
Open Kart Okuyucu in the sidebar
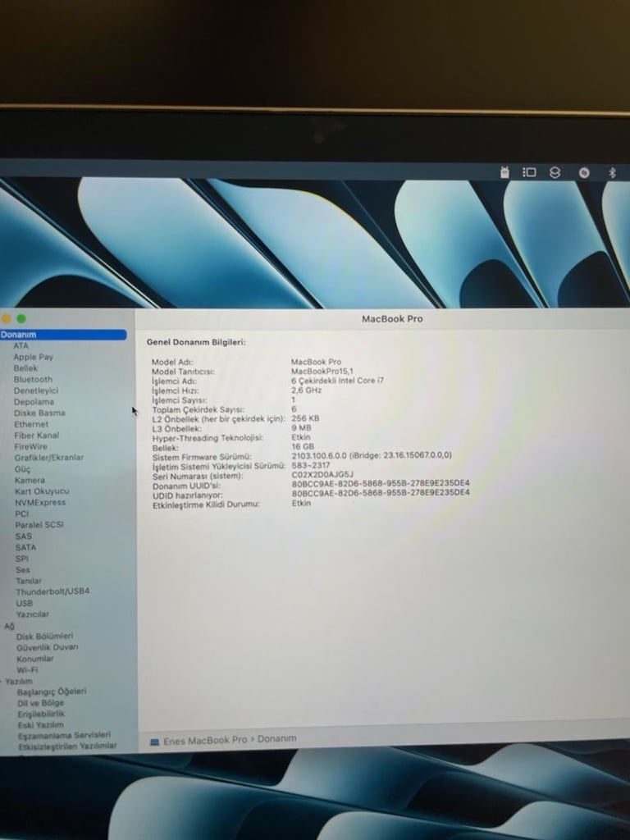42,491
